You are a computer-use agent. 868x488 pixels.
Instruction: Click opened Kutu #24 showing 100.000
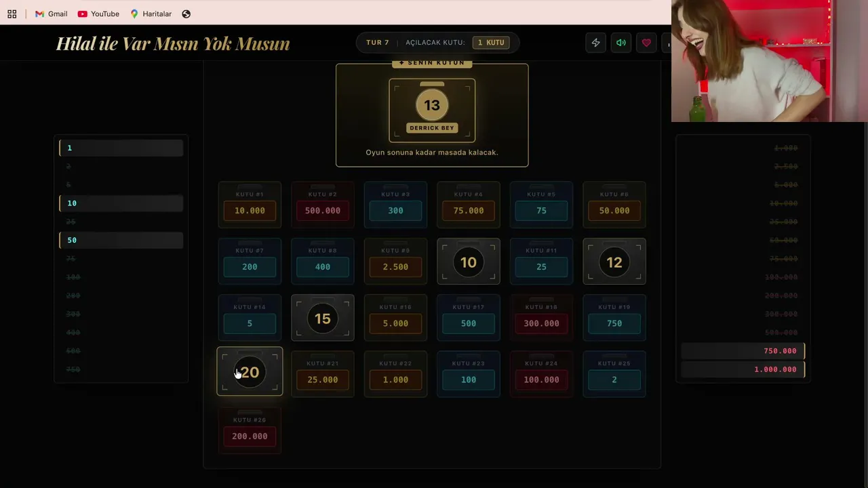click(541, 374)
